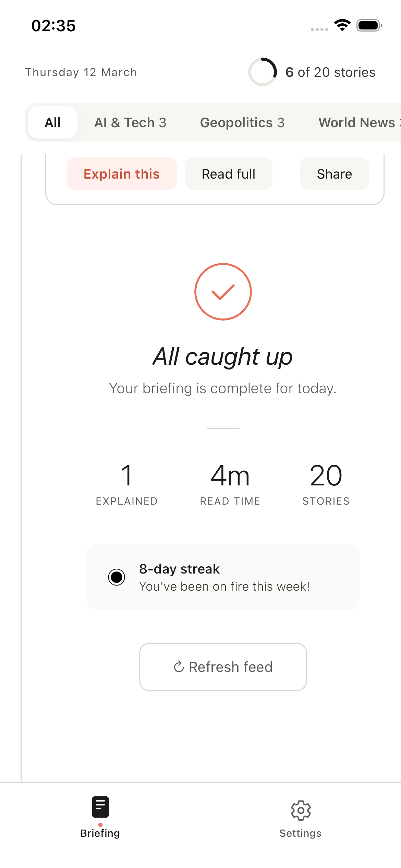This screenshot has height=868, width=401.
Task: Tap the battery status icon
Action: (x=369, y=25)
